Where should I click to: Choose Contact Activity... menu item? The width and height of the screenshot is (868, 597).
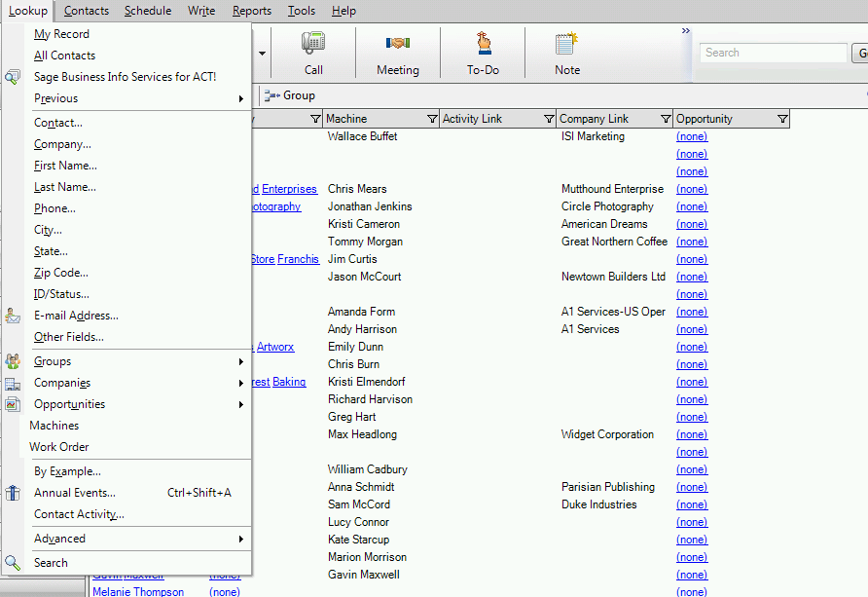[79, 514]
